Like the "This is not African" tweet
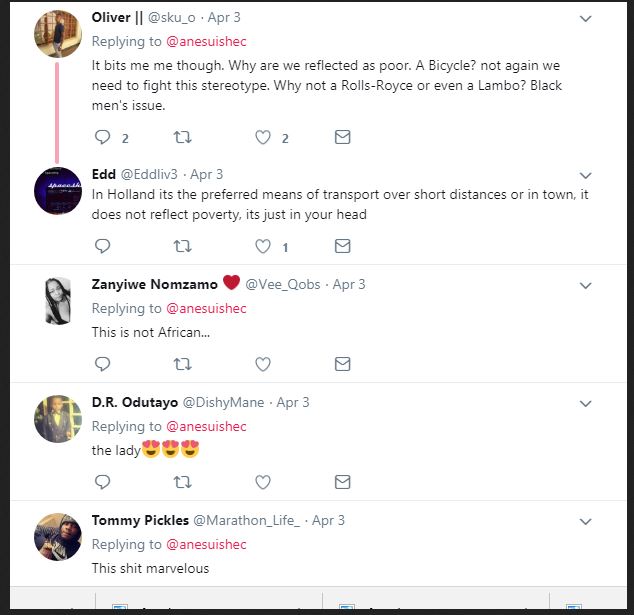634x615 pixels. click(x=263, y=364)
